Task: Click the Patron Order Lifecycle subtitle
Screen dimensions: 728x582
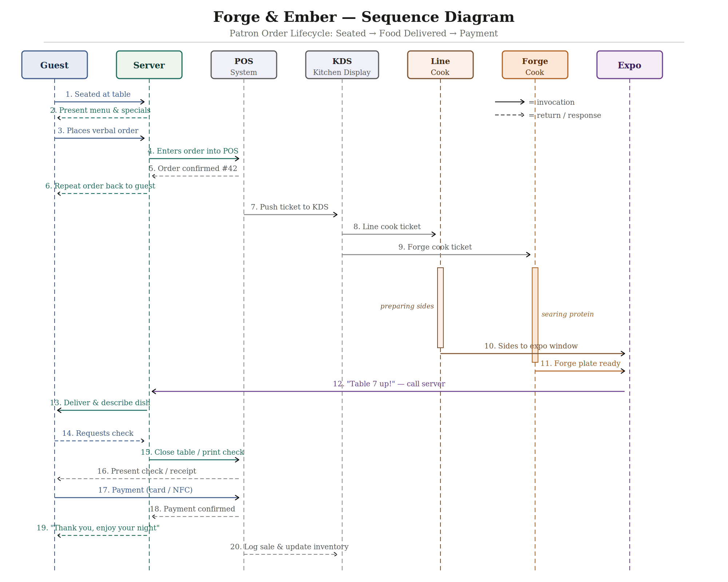Action: pyautogui.click(x=364, y=33)
